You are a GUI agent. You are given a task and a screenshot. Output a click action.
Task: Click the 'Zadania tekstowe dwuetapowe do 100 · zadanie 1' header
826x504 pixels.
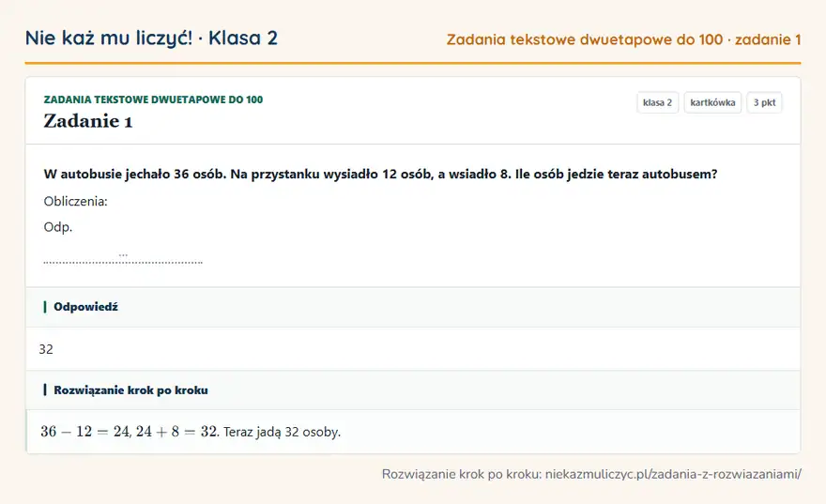pyautogui.click(x=623, y=39)
